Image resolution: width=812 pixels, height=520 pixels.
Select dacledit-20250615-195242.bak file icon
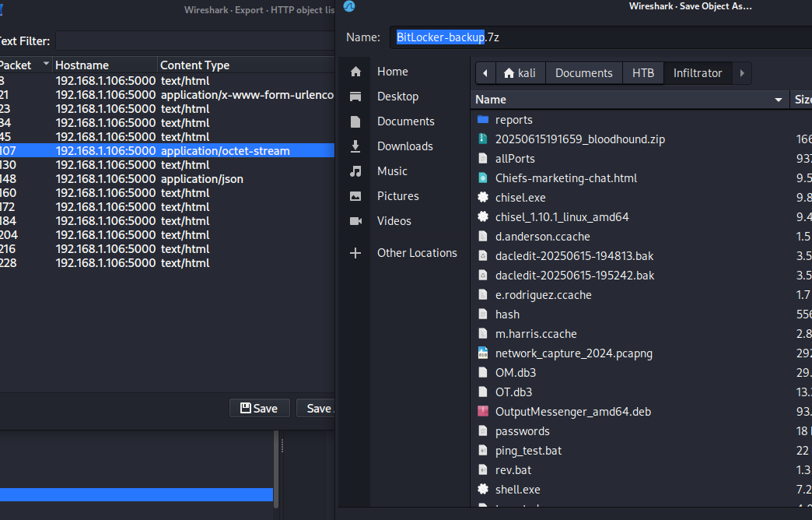pos(483,276)
